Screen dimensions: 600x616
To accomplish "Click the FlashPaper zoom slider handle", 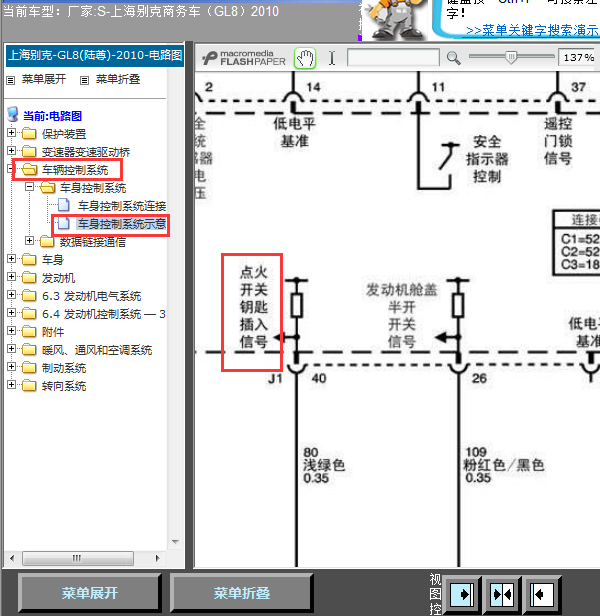I will coord(511,58).
